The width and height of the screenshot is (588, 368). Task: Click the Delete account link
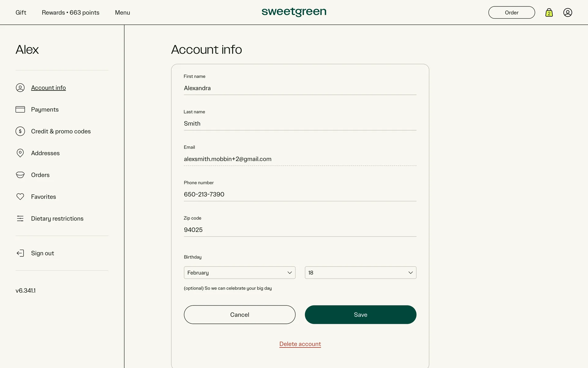[x=300, y=344]
